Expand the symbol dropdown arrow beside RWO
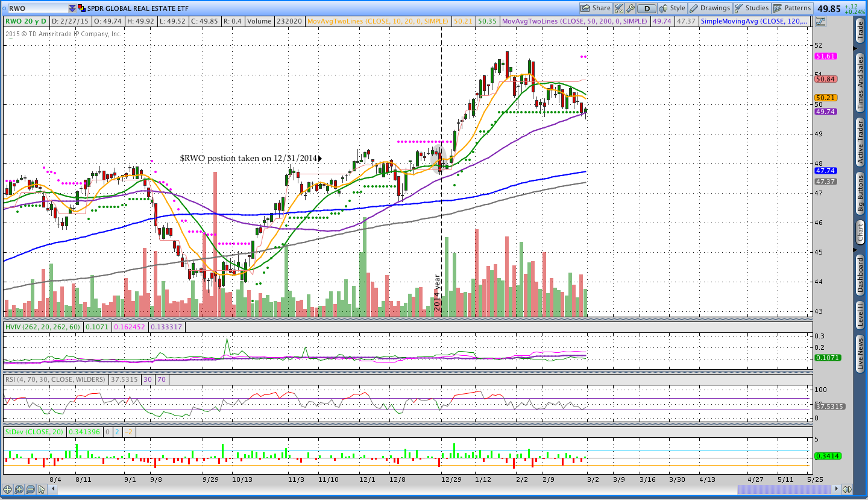Viewport: 868px width, 500px height. 72,8
